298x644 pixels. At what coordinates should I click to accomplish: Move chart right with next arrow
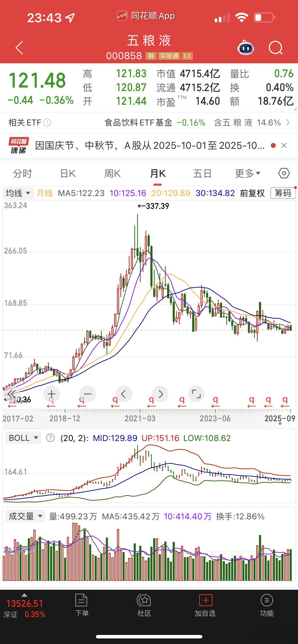pos(160,394)
